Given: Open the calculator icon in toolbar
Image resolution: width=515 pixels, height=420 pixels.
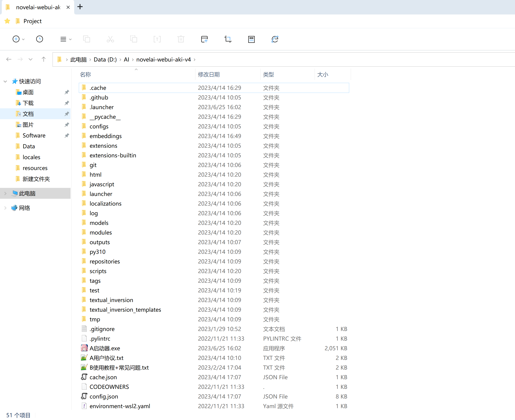Looking at the screenshot, I should (x=251, y=39).
